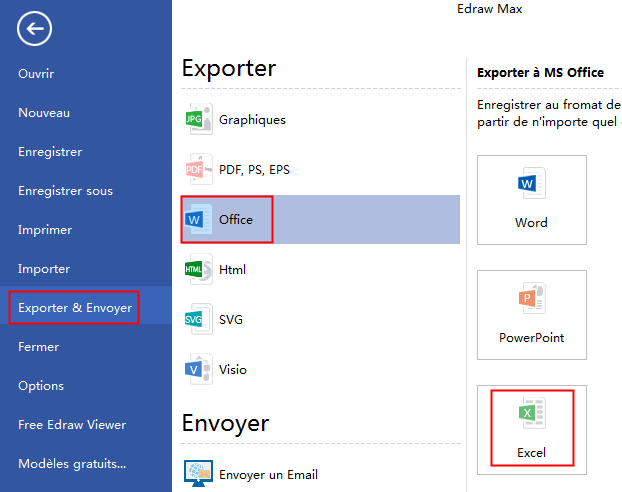Choose Enregistrer sous menu entry
The height and width of the screenshot is (492, 622).
65,191
